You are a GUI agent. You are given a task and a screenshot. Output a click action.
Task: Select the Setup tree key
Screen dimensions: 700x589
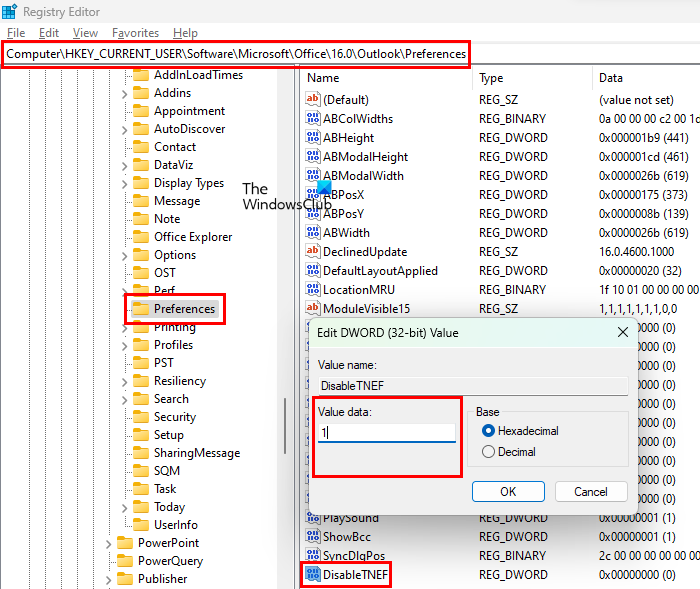[169, 435]
